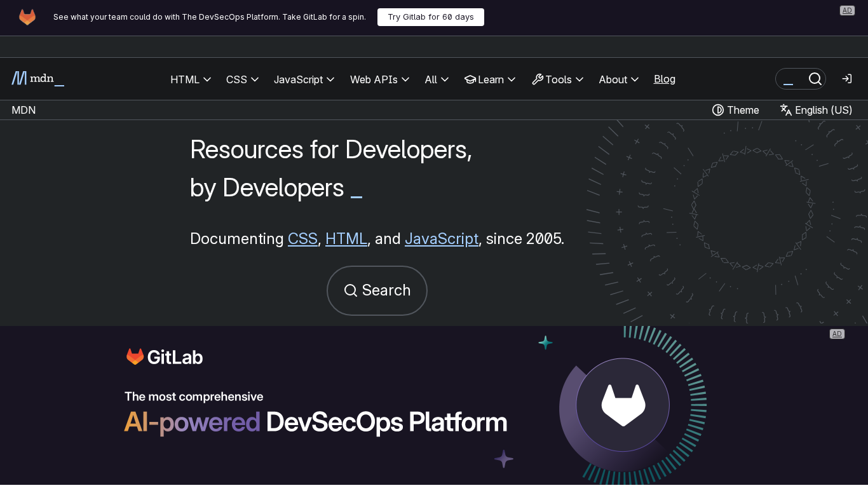
Task: Toggle the Theme switcher
Action: 735,110
